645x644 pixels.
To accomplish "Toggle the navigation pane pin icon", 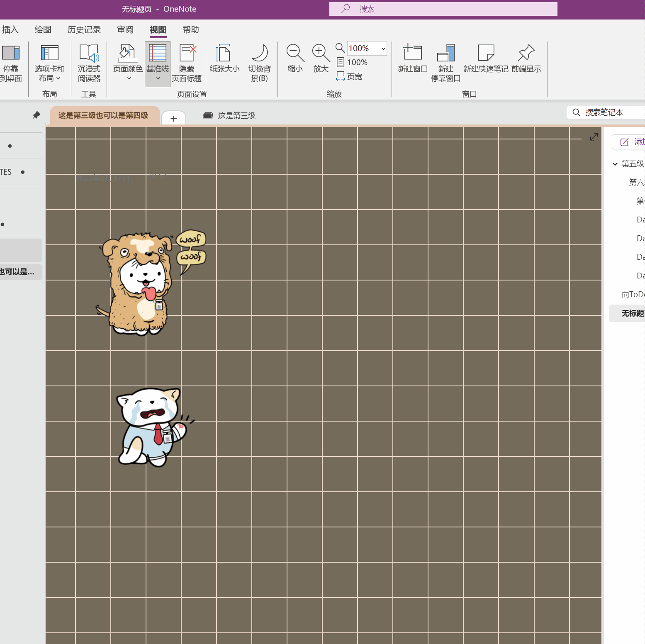I will tap(37, 115).
